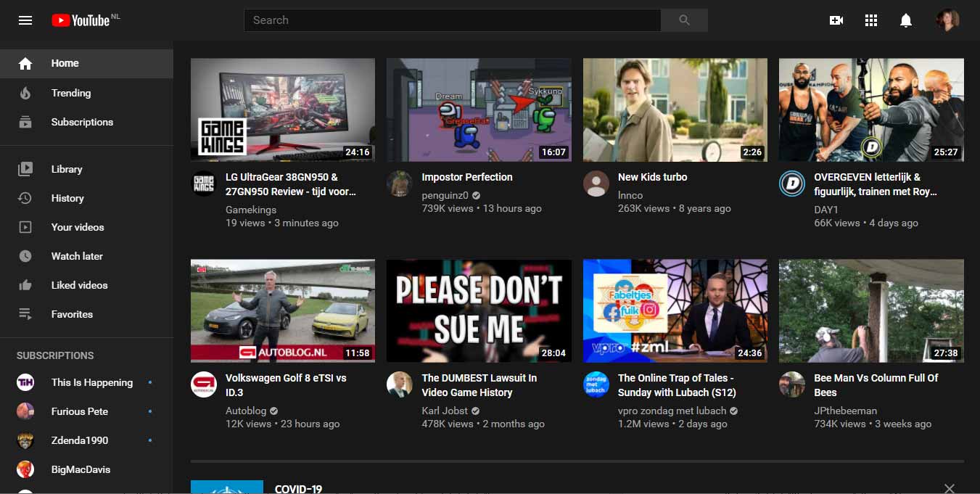Click the Favorites playlist icon
The height and width of the screenshot is (494, 980).
click(25, 314)
